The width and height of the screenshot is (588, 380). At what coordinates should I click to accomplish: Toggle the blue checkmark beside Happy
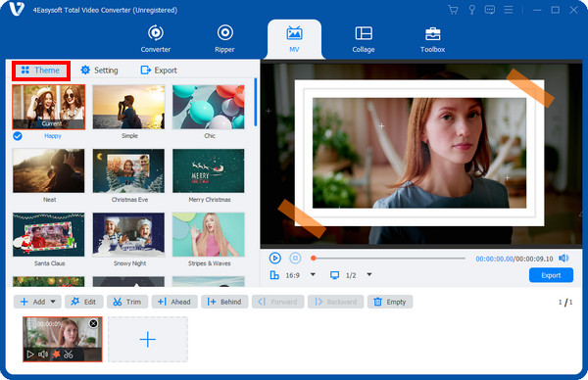tap(18, 136)
